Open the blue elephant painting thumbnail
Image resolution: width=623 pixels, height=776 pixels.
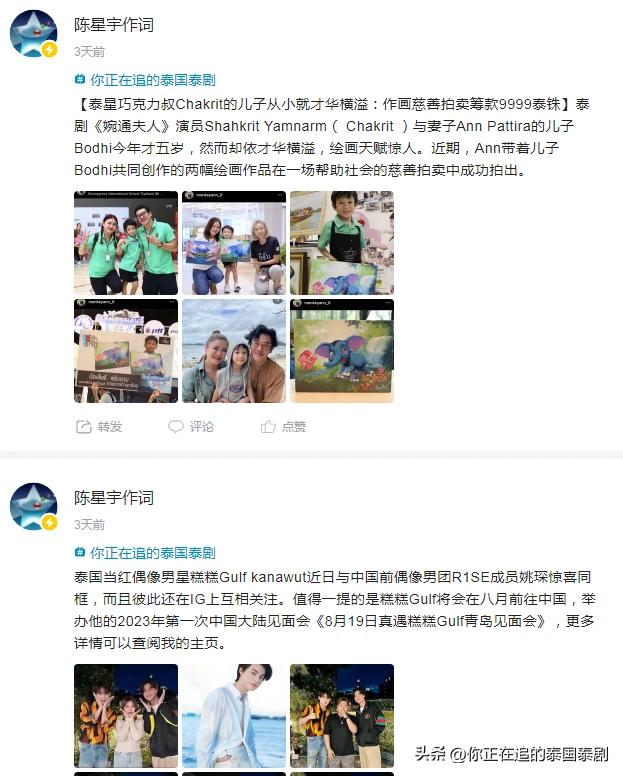coord(342,351)
